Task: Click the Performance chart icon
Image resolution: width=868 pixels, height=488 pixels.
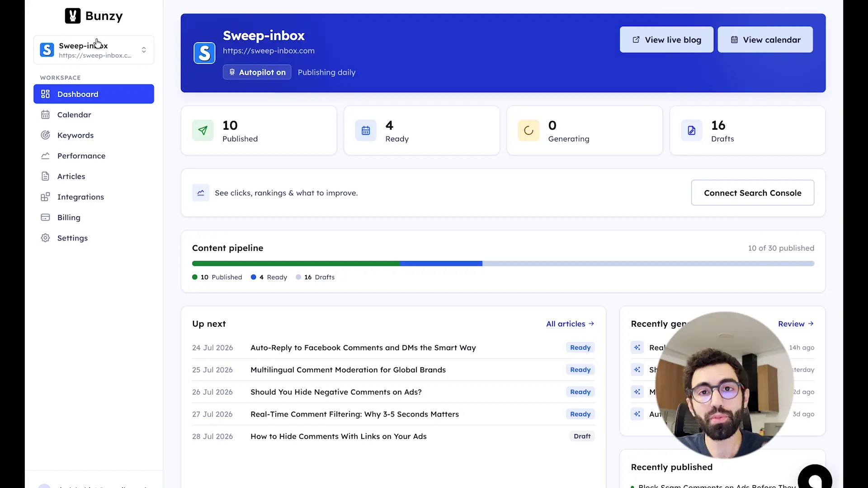Action: (45, 156)
